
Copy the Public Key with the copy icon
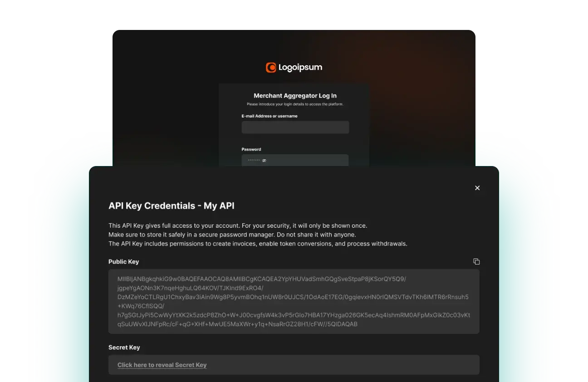click(476, 262)
